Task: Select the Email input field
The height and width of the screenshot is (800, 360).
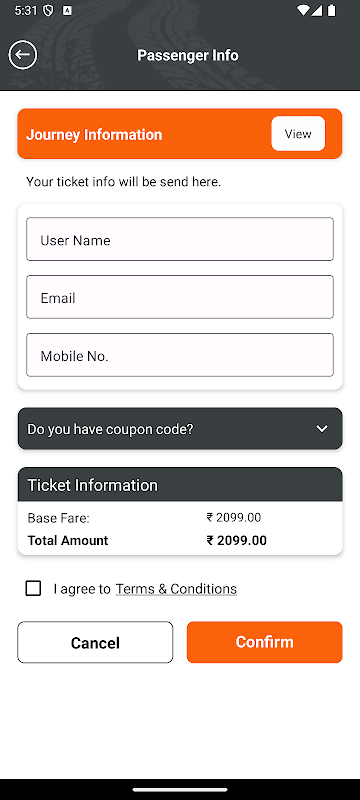Action: coord(180,297)
